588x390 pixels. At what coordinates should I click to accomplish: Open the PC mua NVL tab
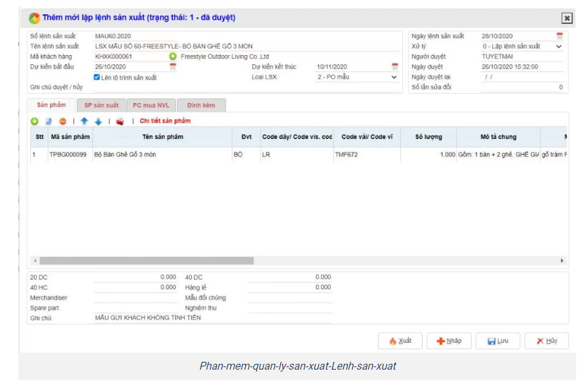(x=151, y=105)
